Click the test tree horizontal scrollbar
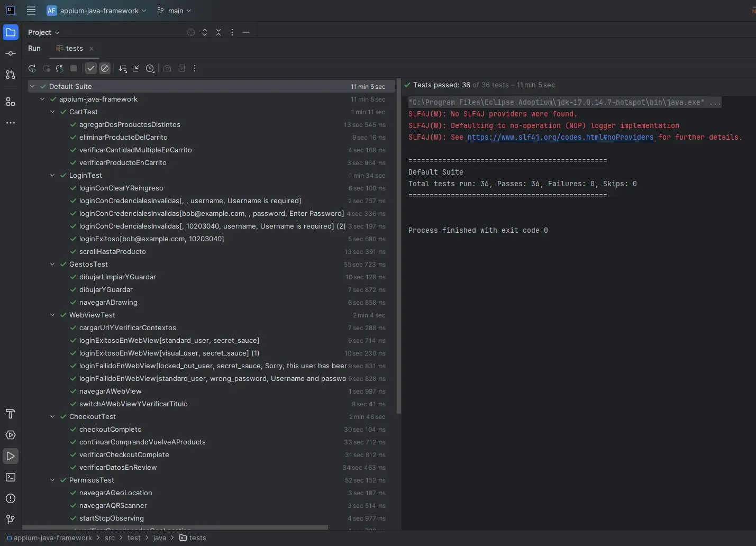 tap(175, 527)
